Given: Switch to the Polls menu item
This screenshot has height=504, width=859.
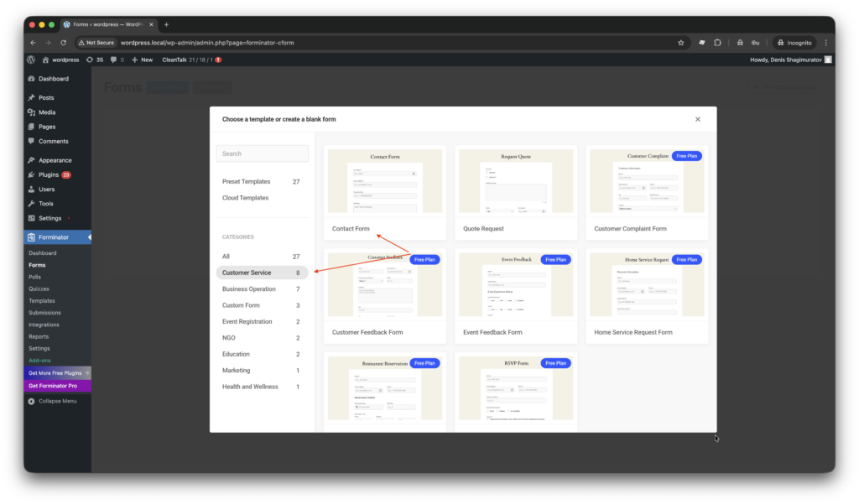Looking at the screenshot, I should pos(37,276).
